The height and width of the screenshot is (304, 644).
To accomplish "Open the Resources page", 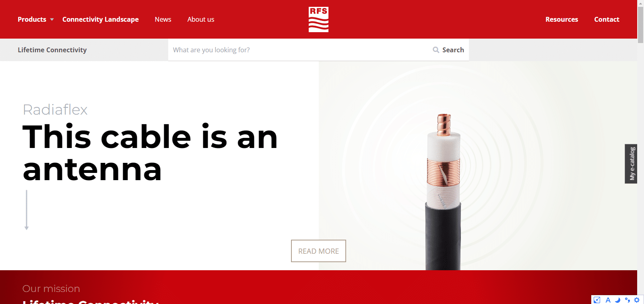I will (561, 19).
